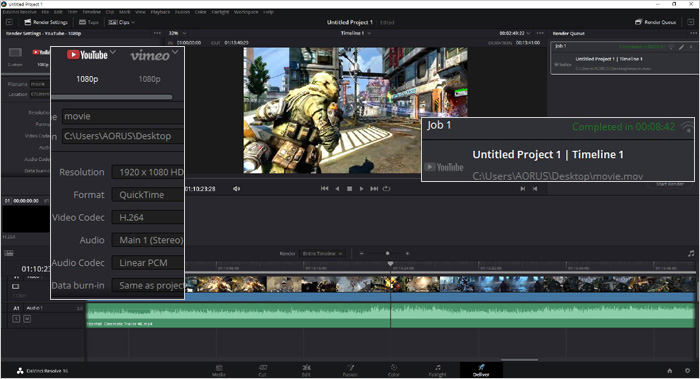The width and height of the screenshot is (700, 379).
Task: Click the timeline zoom plus button
Action: [x=407, y=254]
